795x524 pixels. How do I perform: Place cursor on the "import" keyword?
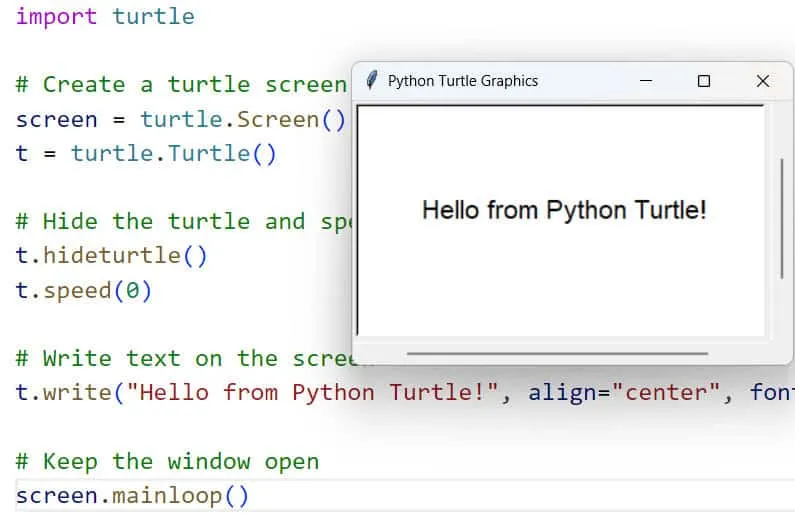pos(56,17)
